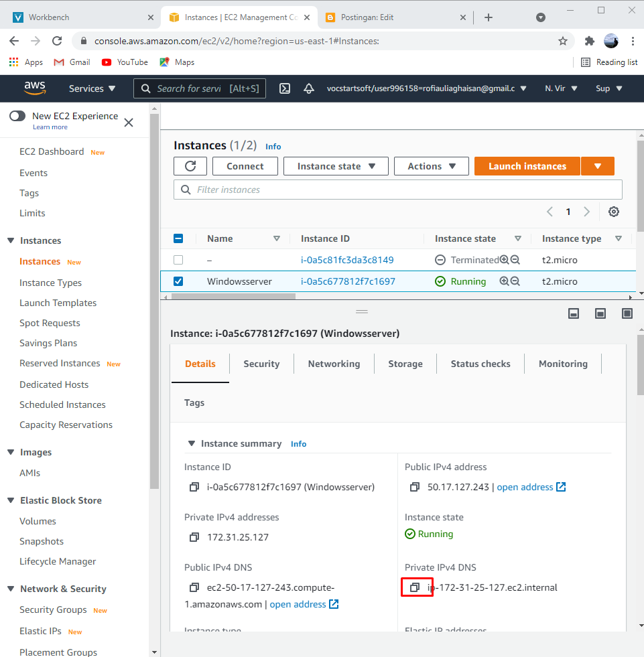The width and height of the screenshot is (644, 657).
Task: Click the Launch instances button
Action: (527, 166)
